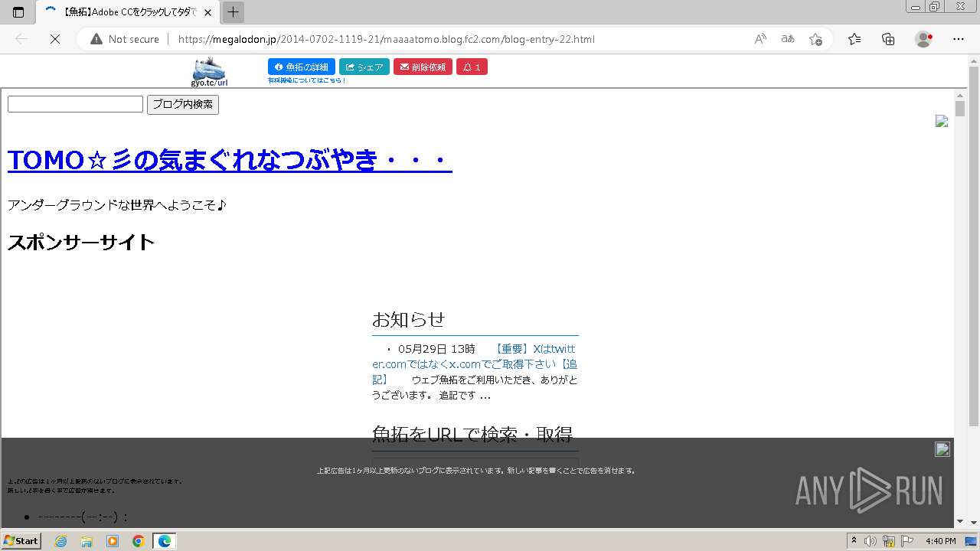Open the link below 魚拓の詳細 button
The width and height of the screenshot is (980, 551).
click(306, 80)
